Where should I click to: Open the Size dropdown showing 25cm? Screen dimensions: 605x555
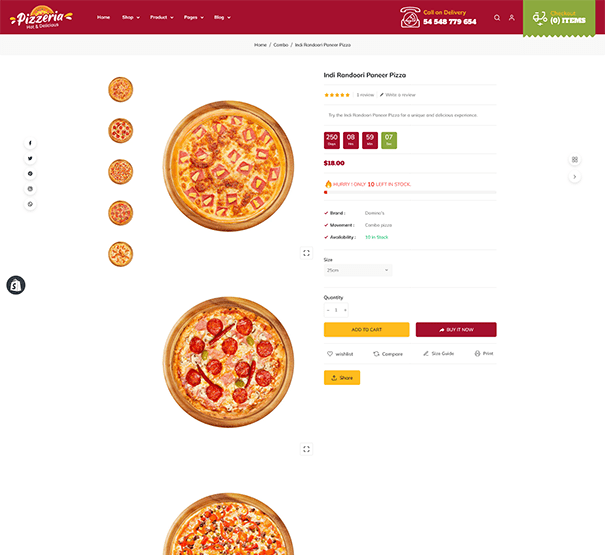(x=357, y=270)
